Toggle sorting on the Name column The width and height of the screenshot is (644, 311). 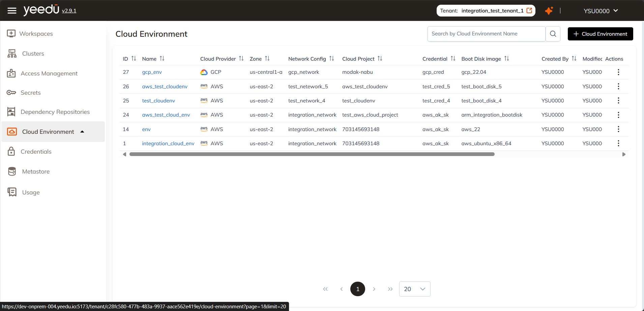(x=163, y=58)
